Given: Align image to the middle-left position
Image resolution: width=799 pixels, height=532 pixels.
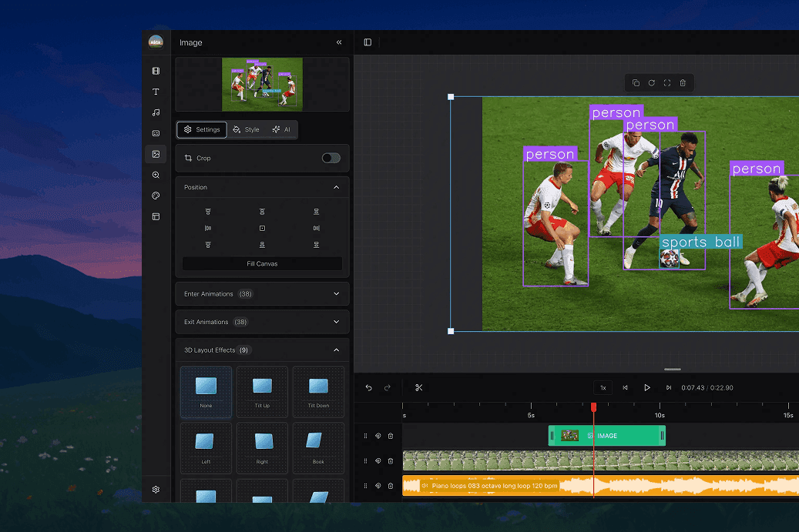Looking at the screenshot, I should pos(208,228).
